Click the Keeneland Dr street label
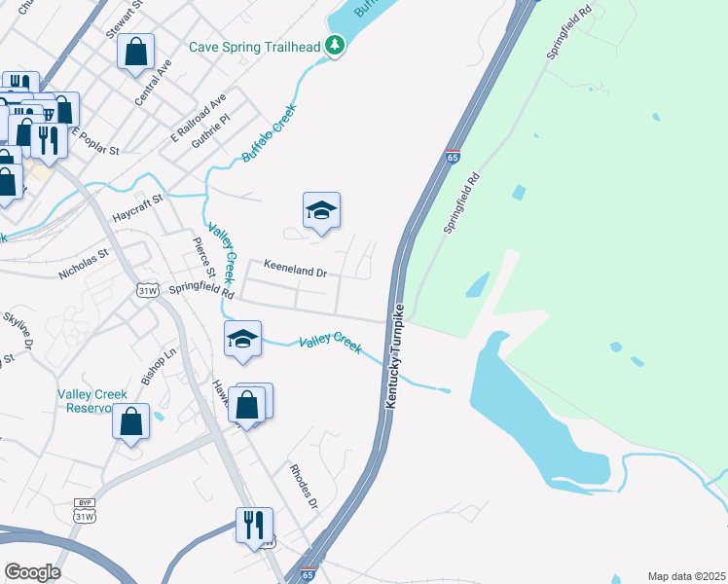 pyautogui.click(x=295, y=269)
